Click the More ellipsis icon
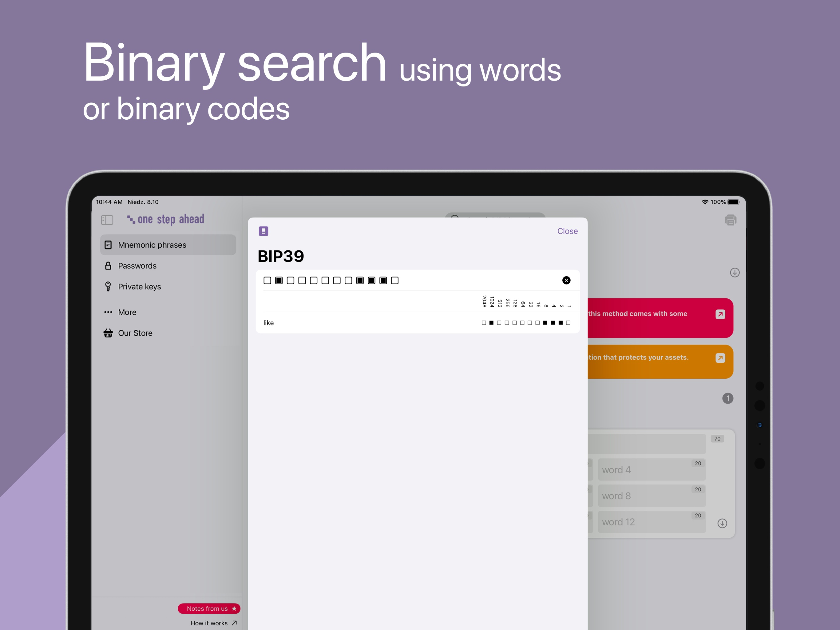840x630 pixels. click(108, 312)
